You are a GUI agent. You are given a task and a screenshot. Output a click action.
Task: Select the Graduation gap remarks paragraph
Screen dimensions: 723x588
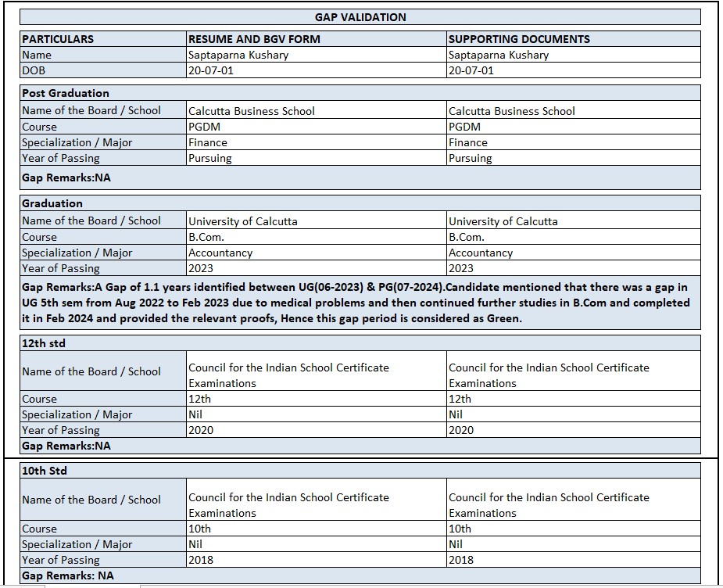pyautogui.click(x=360, y=302)
